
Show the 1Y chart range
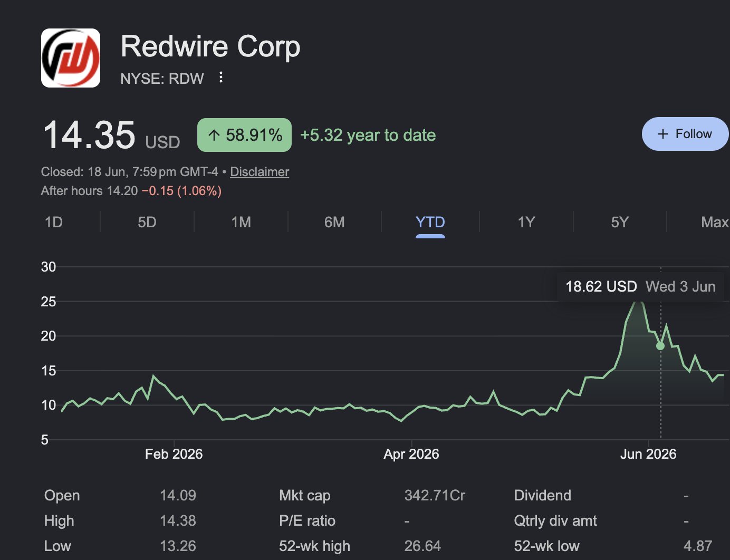pyautogui.click(x=526, y=222)
